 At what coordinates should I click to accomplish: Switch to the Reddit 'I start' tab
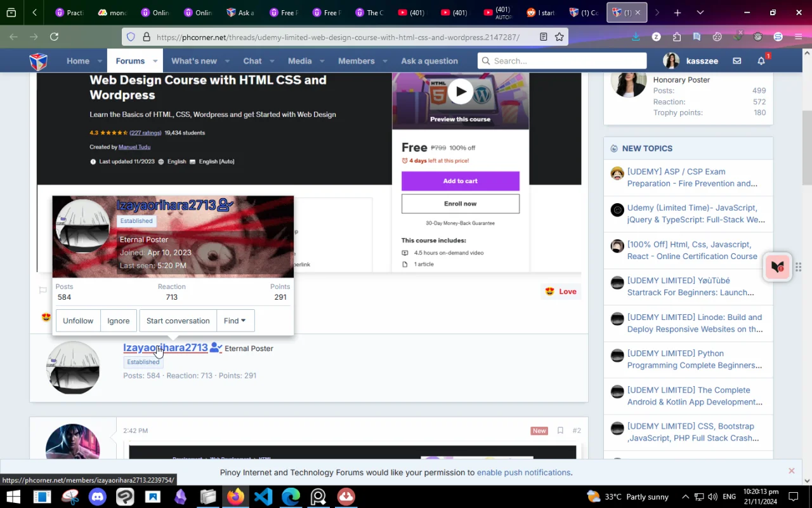pos(541,13)
